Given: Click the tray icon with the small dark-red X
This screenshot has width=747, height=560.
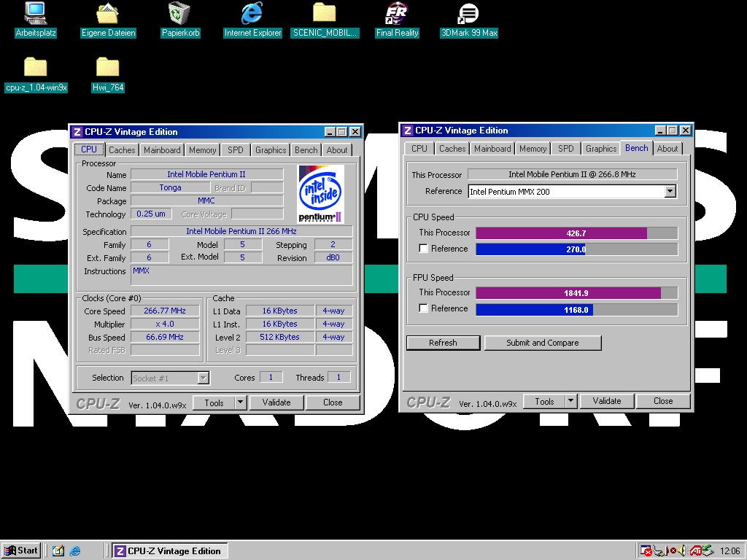Looking at the screenshot, I should point(673,551).
